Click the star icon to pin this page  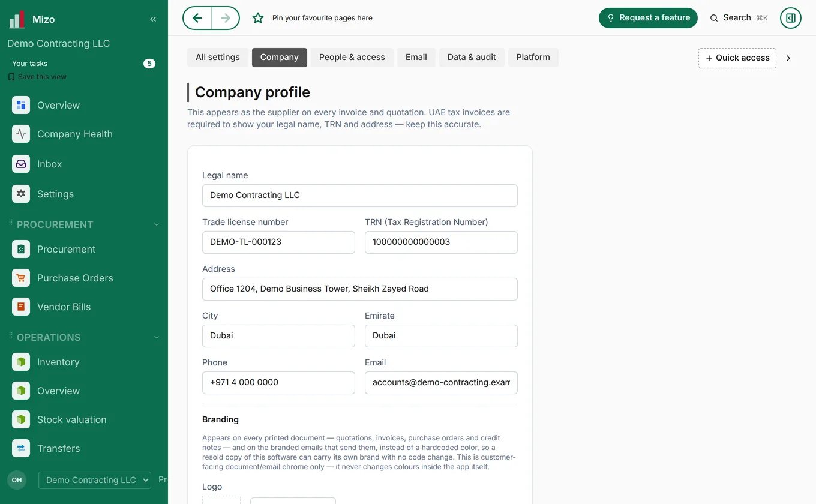pyautogui.click(x=258, y=18)
